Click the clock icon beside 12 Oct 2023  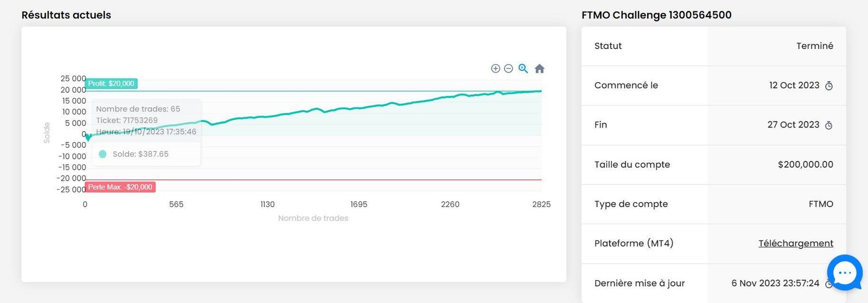coord(829,86)
